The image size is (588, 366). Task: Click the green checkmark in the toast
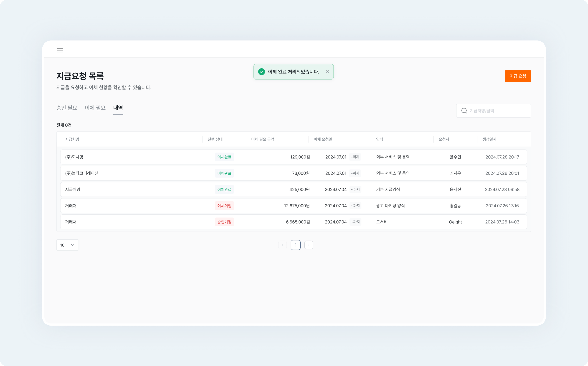coord(262,72)
